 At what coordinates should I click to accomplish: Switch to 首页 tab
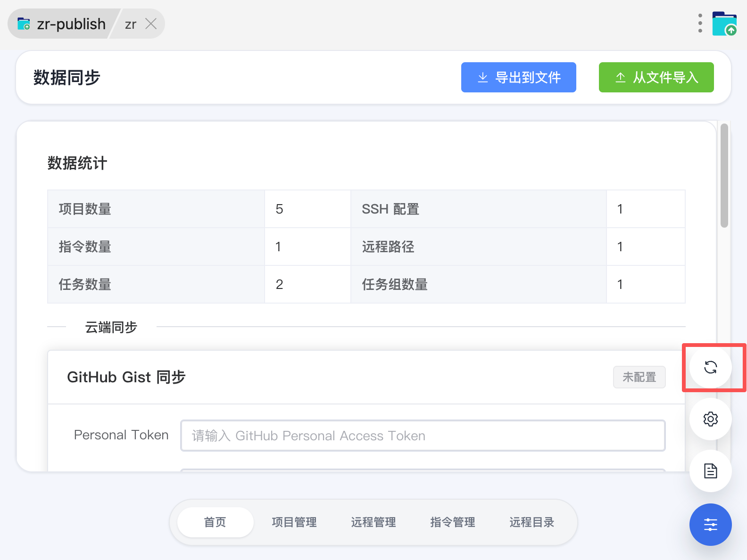[x=215, y=522]
